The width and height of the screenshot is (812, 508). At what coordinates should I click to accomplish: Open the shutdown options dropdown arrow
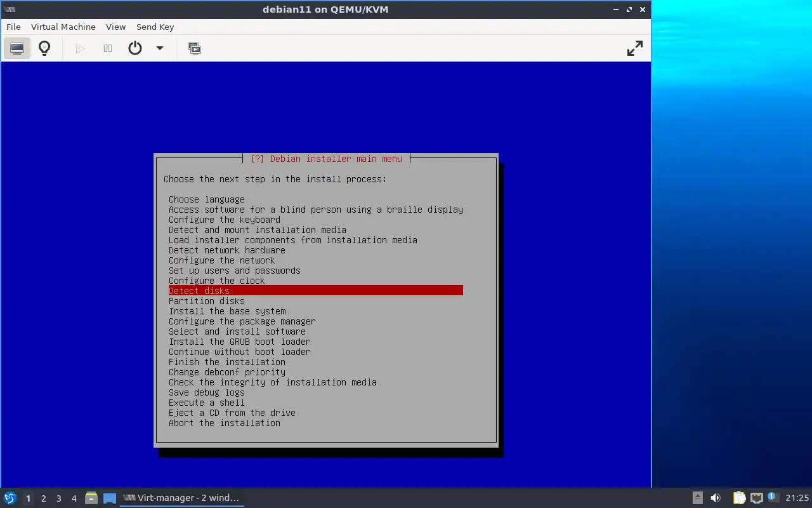160,48
